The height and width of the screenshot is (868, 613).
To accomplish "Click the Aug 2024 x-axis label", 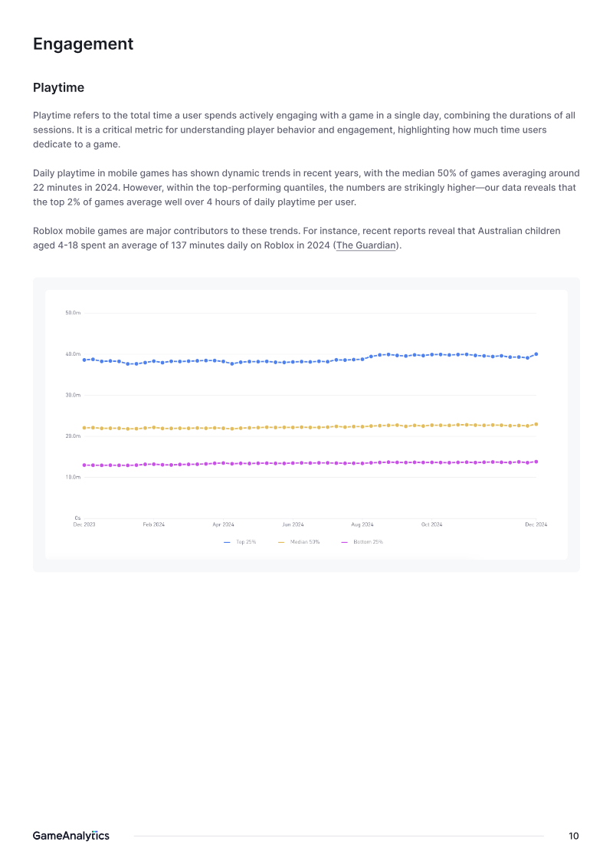I will (362, 524).
